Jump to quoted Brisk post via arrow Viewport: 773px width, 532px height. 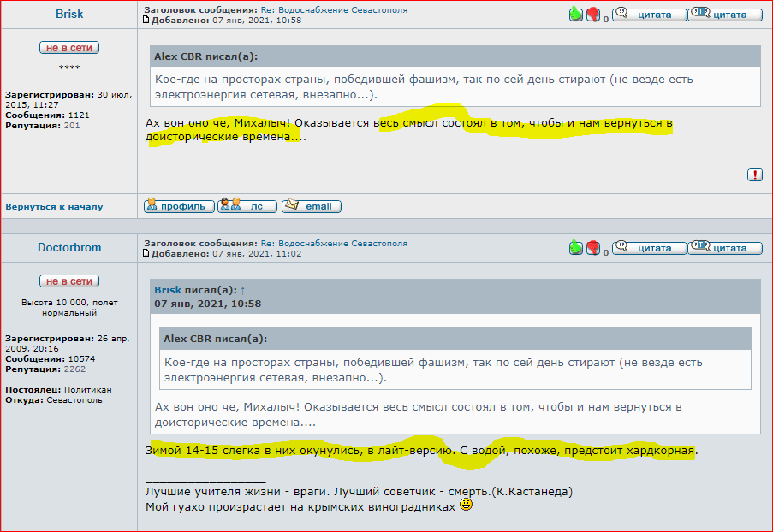pos(242,290)
